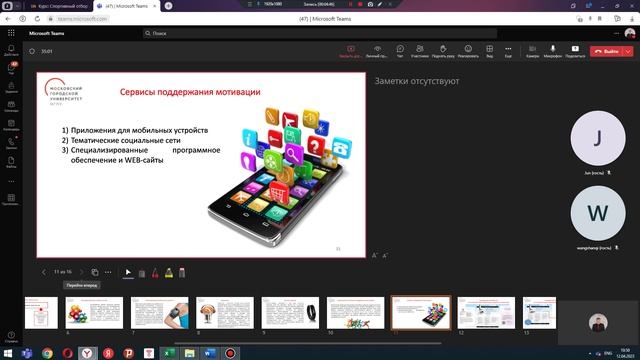Open the app launcher waffle icon
Image resolution: width=640 pixels, height=360 pixels.
tap(11, 33)
